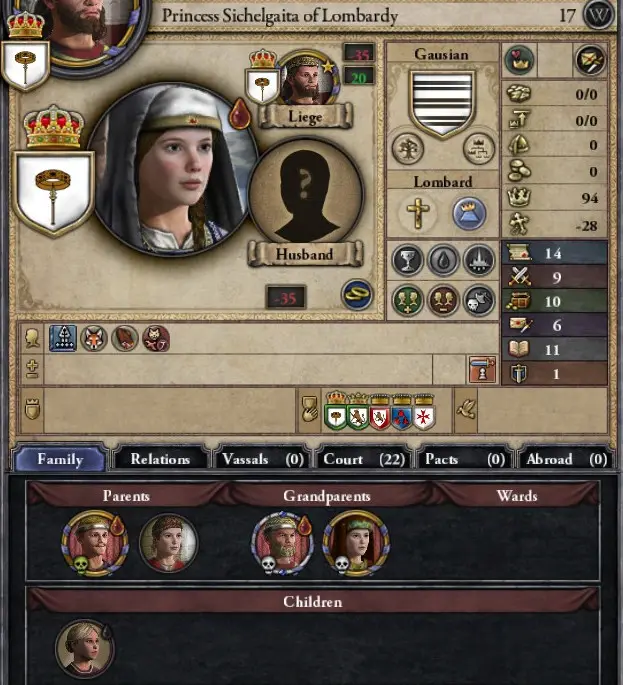Screen dimensions: 623x685
Task: Click the skull kills-list icon
Action: point(479,301)
